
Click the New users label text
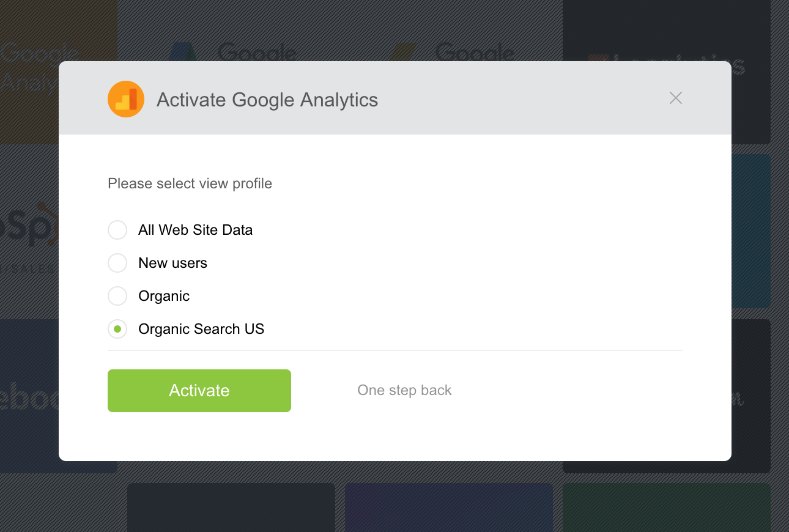172,263
